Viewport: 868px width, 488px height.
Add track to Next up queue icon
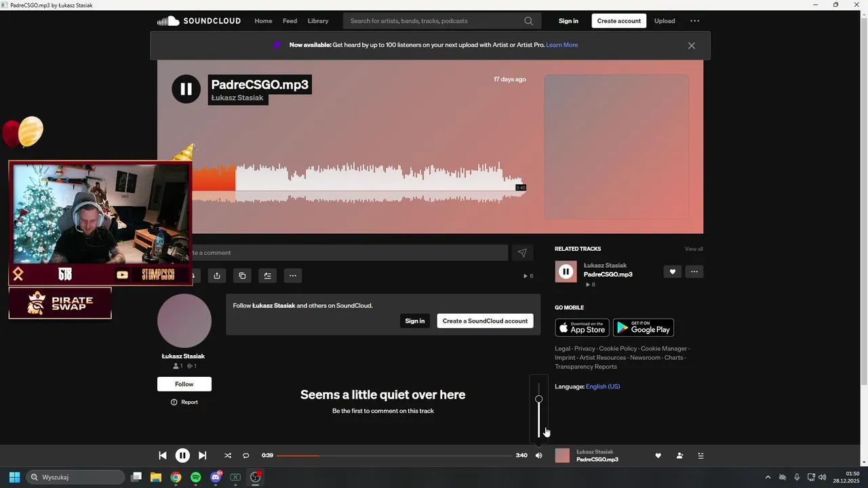pyautogui.click(x=267, y=276)
